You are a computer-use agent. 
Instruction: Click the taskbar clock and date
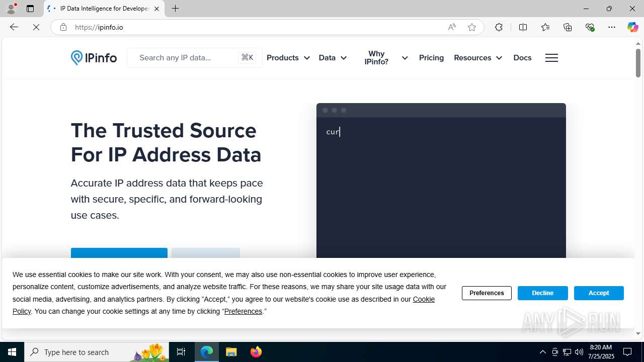coord(601,352)
